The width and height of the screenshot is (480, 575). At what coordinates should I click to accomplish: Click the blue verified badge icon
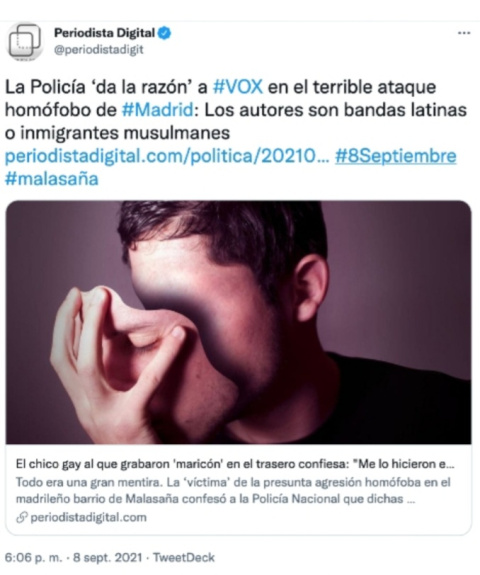click(x=164, y=33)
